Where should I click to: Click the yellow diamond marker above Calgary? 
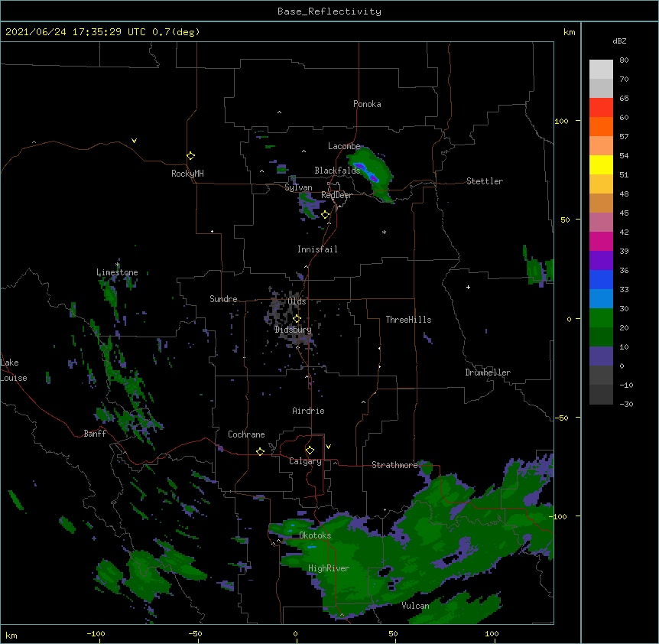point(310,450)
